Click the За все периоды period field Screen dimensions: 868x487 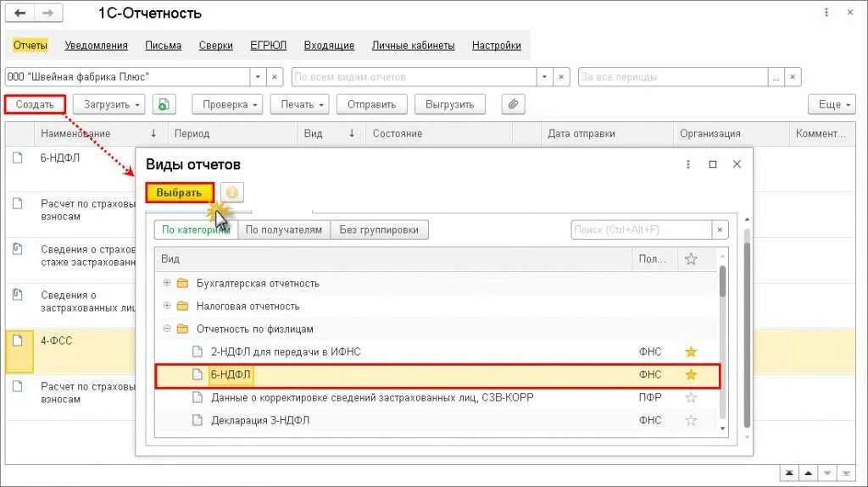[673, 77]
